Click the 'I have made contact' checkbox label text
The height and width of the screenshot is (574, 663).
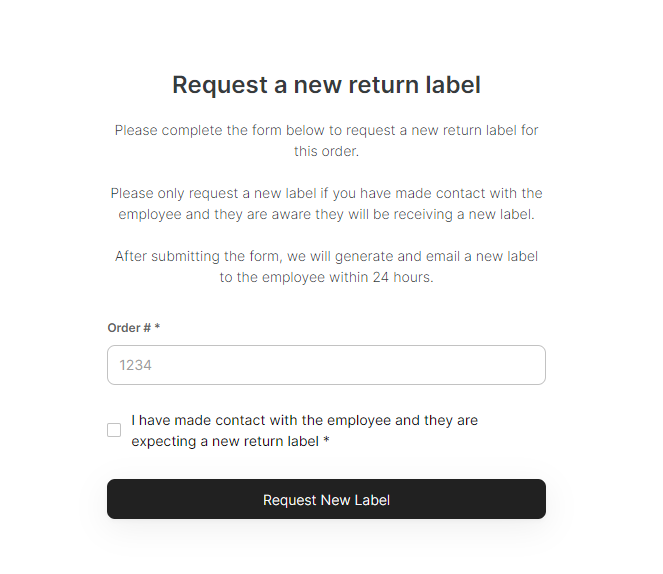point(304,421)
